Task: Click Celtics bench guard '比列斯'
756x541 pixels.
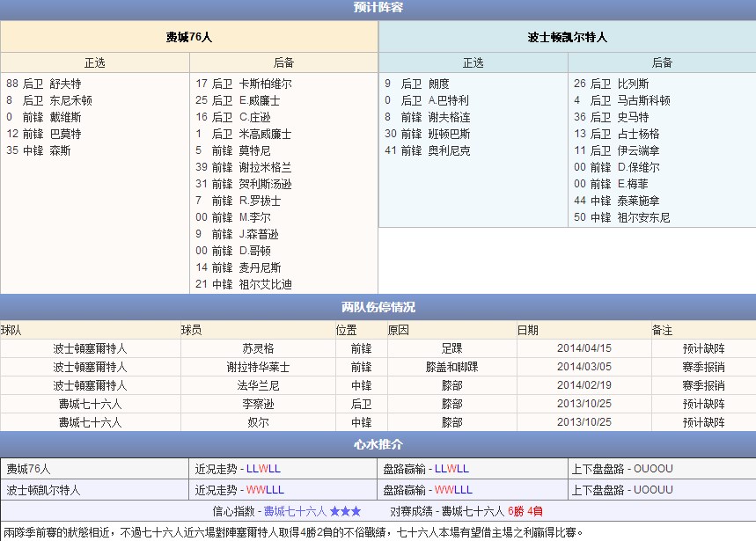Action: [633, 84]
